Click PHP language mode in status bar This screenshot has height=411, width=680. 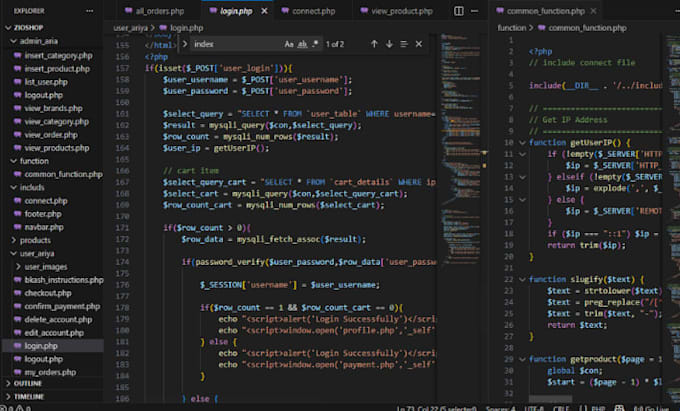598,408
